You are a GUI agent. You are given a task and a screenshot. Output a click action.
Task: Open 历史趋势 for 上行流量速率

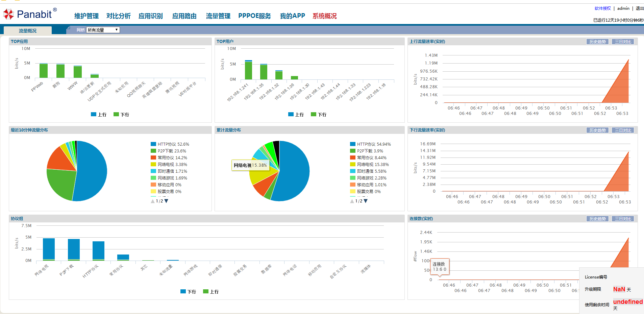(x=597, y=42)
